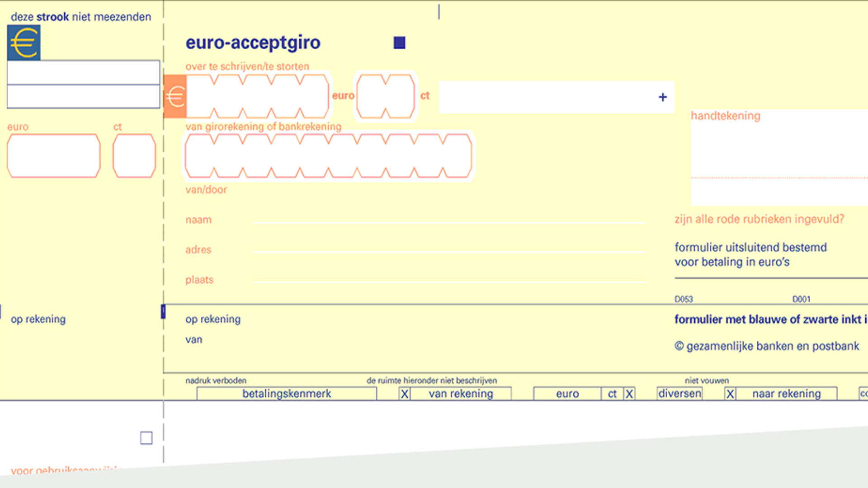Image resolution: width=868 pixels, height=488 pixels.
Task: Click the 'handtekening' label
Action: [726, 116]
